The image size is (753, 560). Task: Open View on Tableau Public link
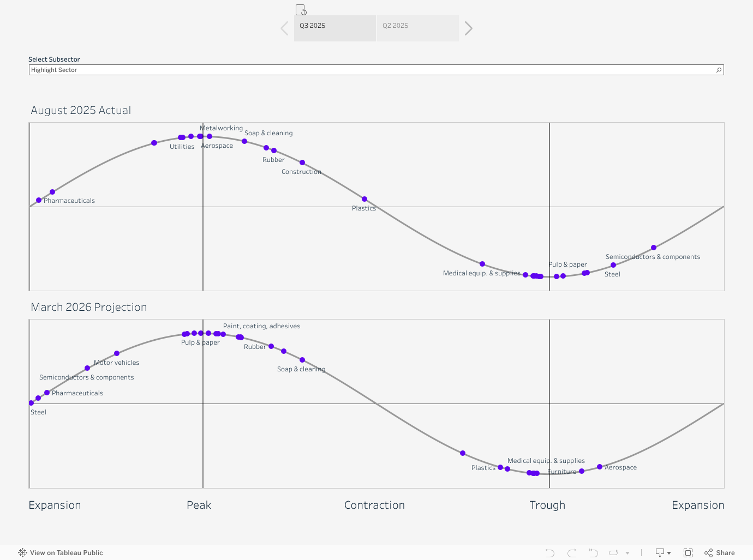(x=66, y=553)
